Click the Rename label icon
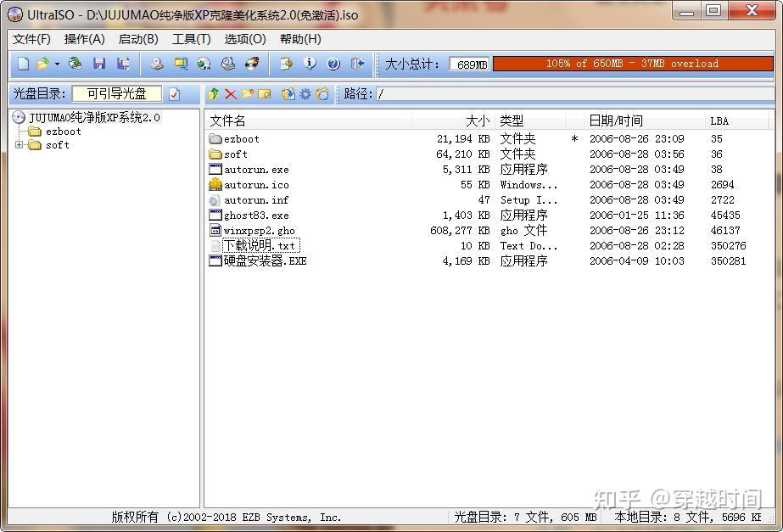783x532 pixels. tap(264, 94)
